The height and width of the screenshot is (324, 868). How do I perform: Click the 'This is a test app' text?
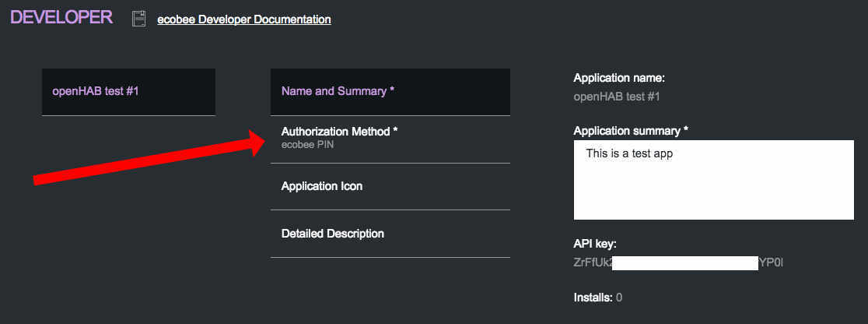(629, 154)
